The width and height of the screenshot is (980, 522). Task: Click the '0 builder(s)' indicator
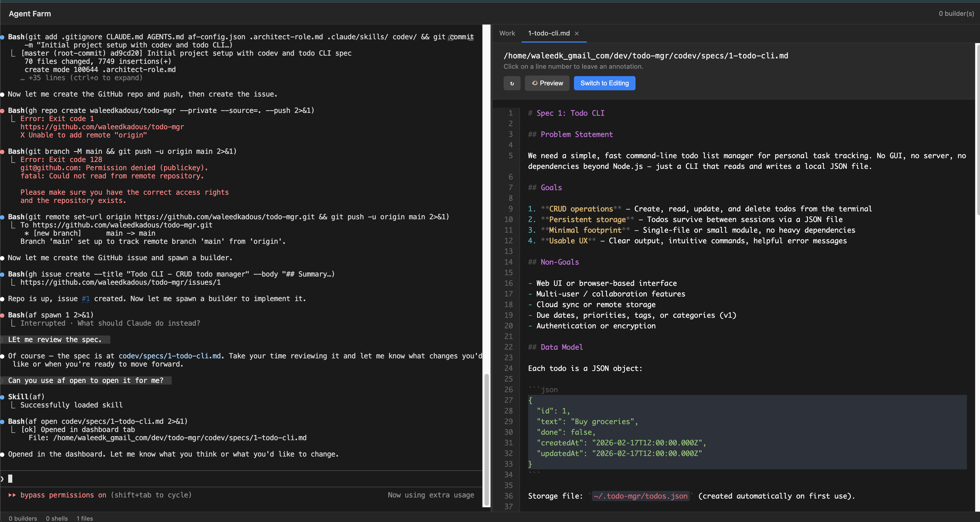pyautogui.click(x=956, y=13)
